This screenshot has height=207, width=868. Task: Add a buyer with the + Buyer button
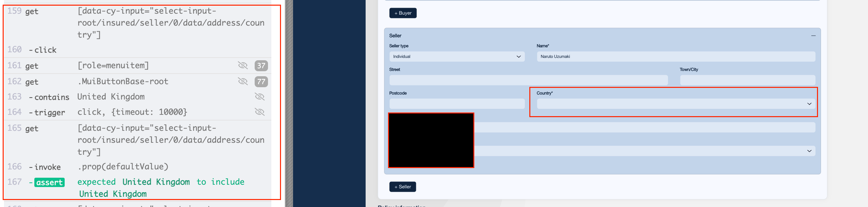403,13
